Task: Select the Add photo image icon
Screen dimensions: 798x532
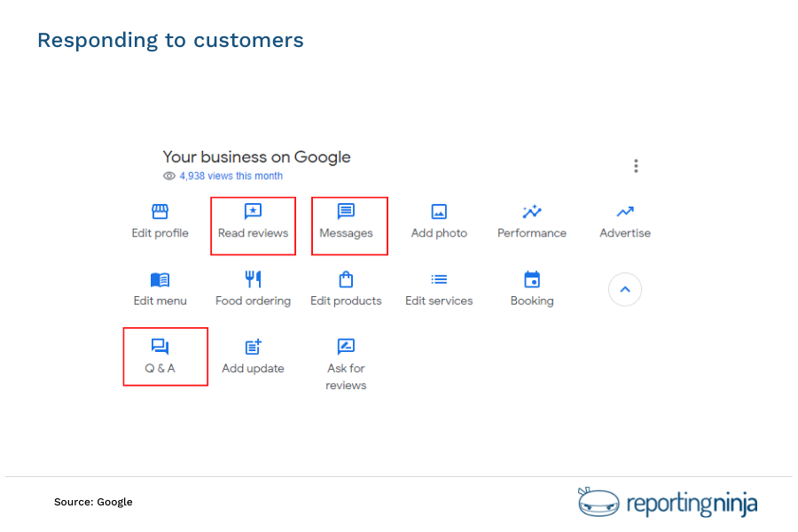Action: point(439,211)
